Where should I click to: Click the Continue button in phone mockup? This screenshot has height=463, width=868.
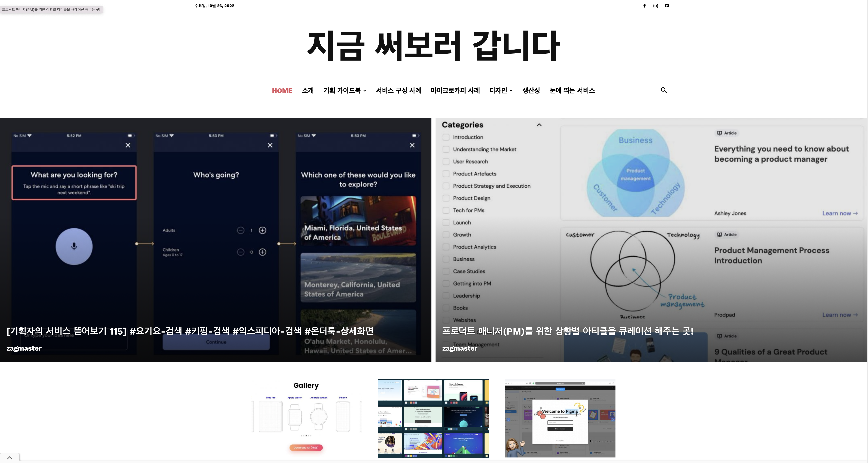pyautogui.click(x=216, y=342)
